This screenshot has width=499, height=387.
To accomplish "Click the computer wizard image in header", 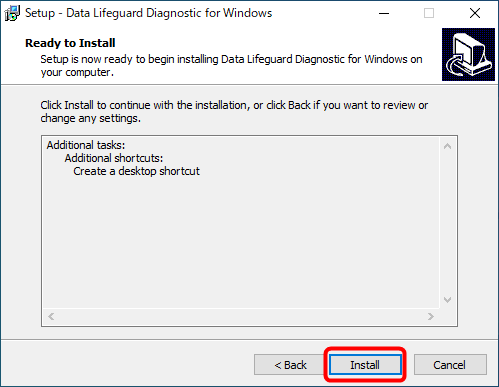I will pos(468,54).
